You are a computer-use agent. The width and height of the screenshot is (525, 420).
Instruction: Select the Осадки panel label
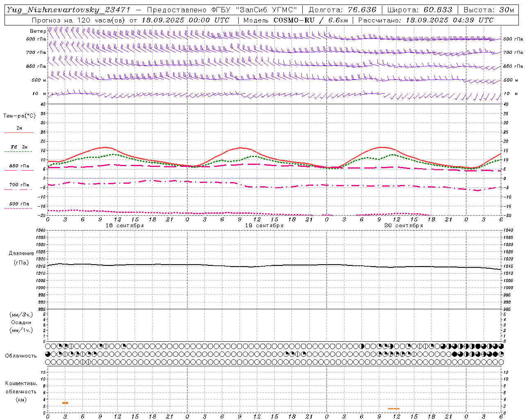pos(21,322)
